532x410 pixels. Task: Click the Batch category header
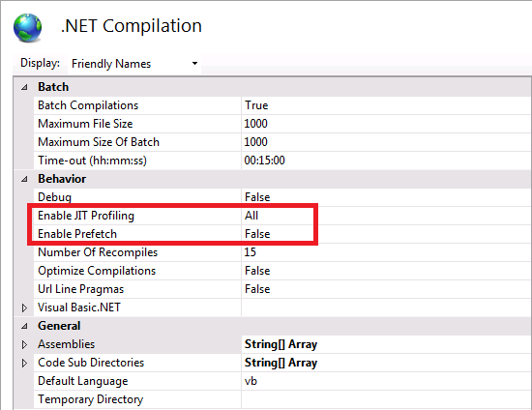point(53,87)
